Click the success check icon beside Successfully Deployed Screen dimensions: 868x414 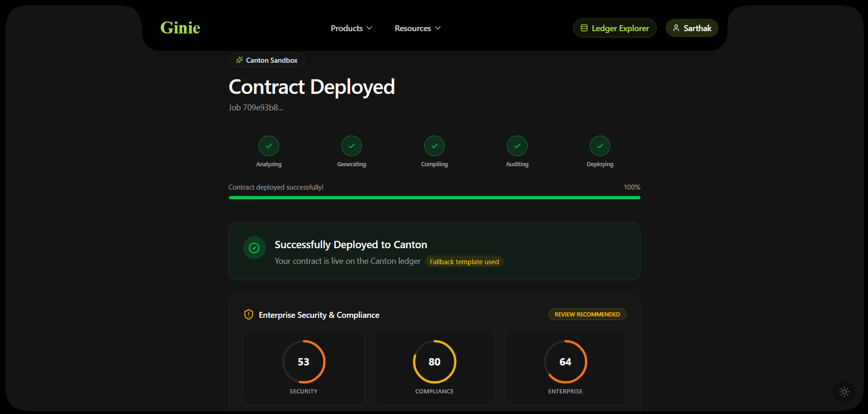(254, 248)
